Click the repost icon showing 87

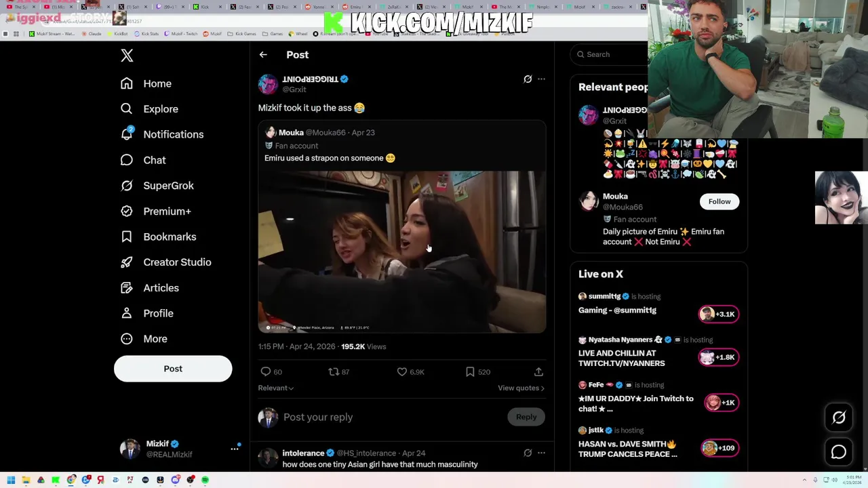[x=333, y=371]
